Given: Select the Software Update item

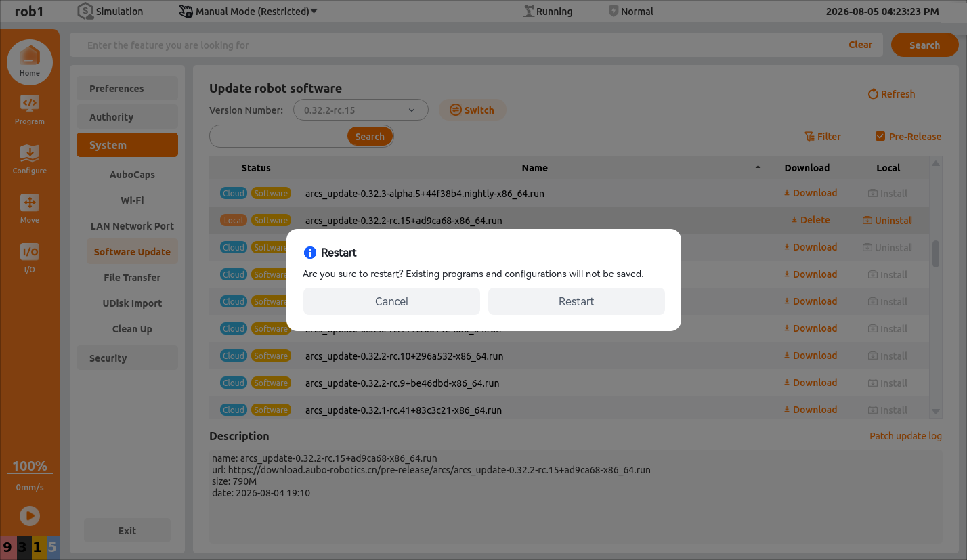Looking at the screenshot, I should [x=132, y=252].
